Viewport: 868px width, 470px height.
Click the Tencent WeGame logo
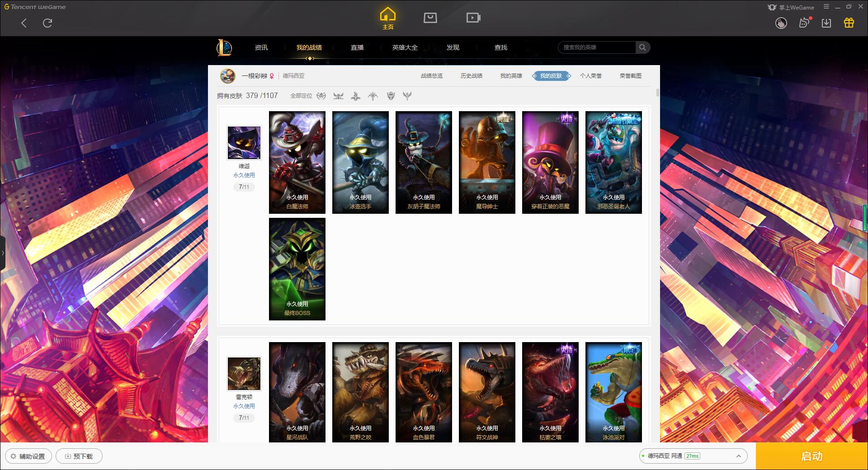(35, 7)
